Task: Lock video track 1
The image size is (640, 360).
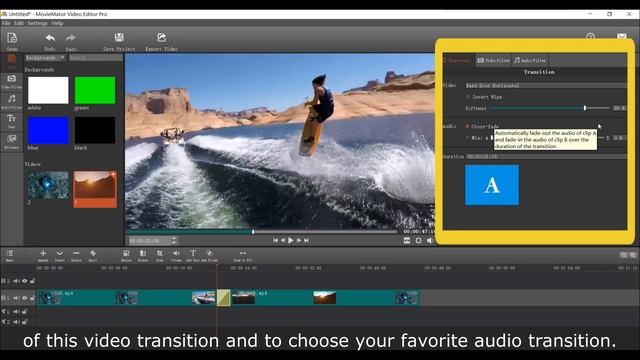Action: (32, 298)
